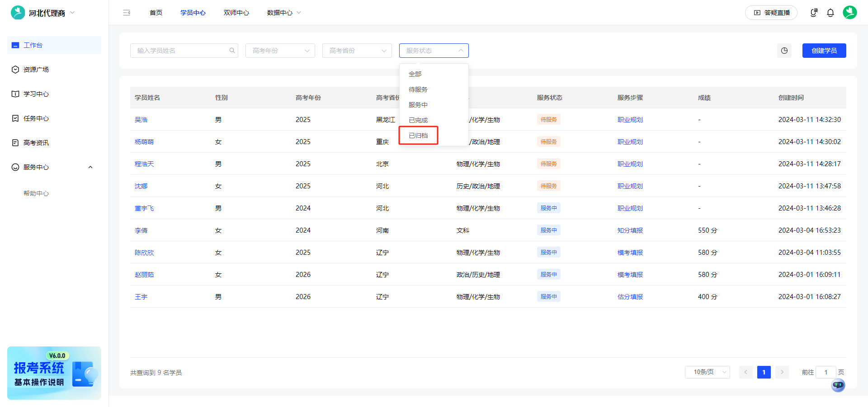The width and height of the screenshot is (868, 407).
Task: Click the search magnifier icon
Action: tap(232, 51)
